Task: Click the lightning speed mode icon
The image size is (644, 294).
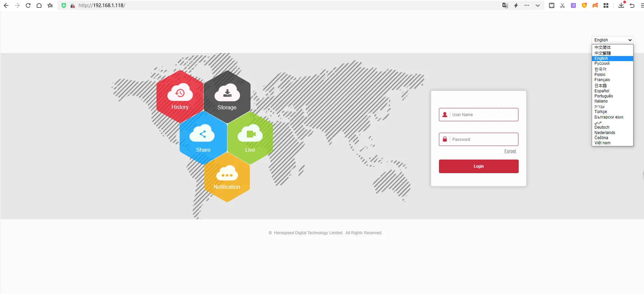Action: click(516, 5)
